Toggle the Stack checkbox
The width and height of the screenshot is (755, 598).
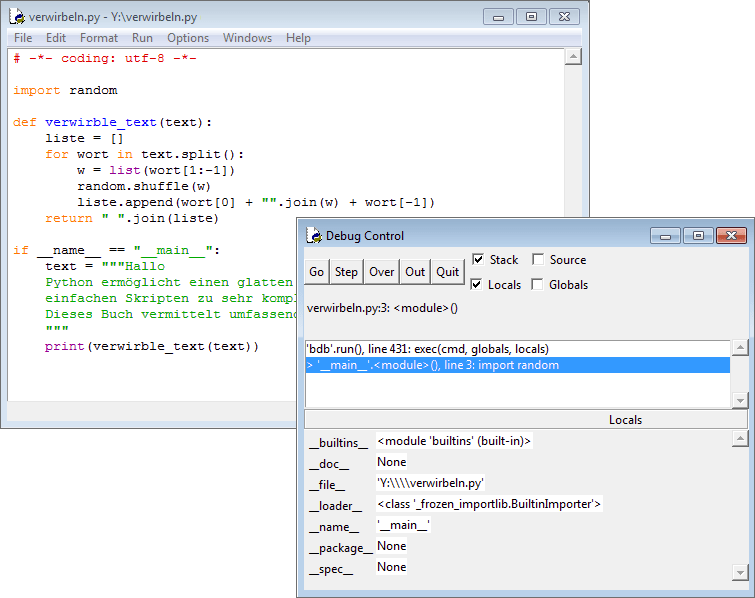point(478,260)
